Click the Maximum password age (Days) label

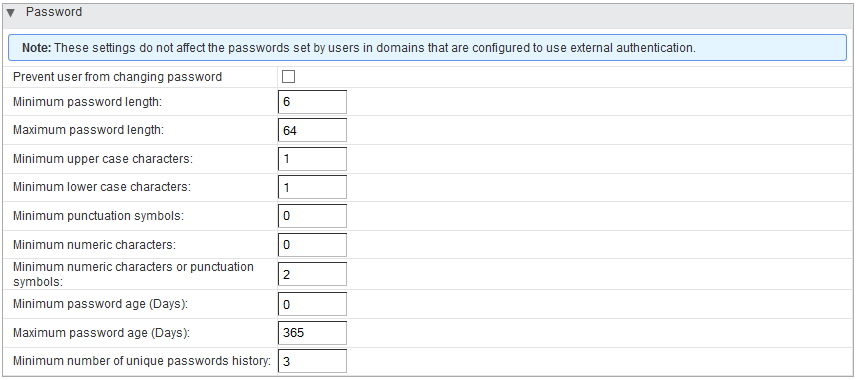pos(102,332)
